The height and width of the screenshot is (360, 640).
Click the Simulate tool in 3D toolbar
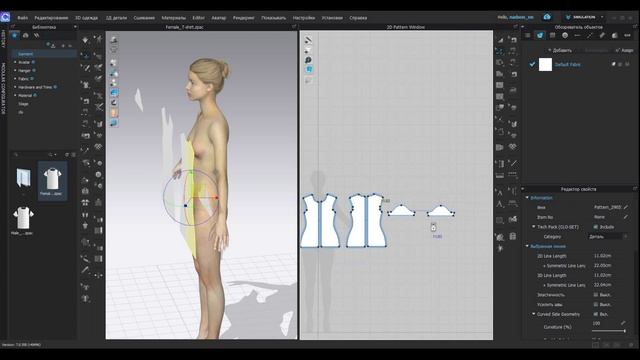pyautogui.click(x=85, y=40)
